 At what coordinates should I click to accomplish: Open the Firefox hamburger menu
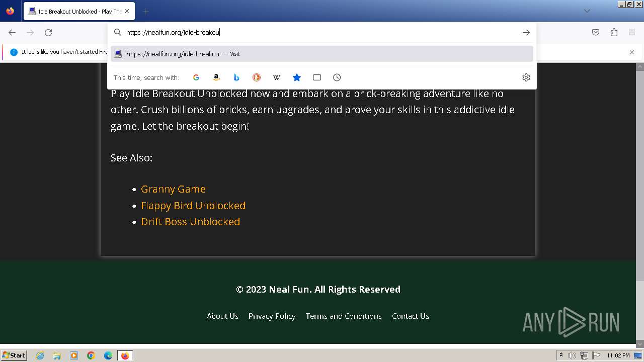coord(632,32)
